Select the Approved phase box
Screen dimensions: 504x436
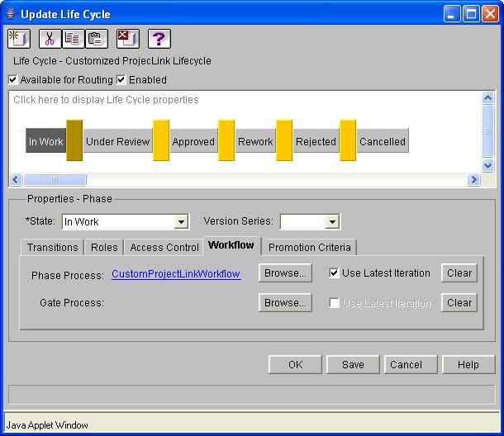pos(193,141)
